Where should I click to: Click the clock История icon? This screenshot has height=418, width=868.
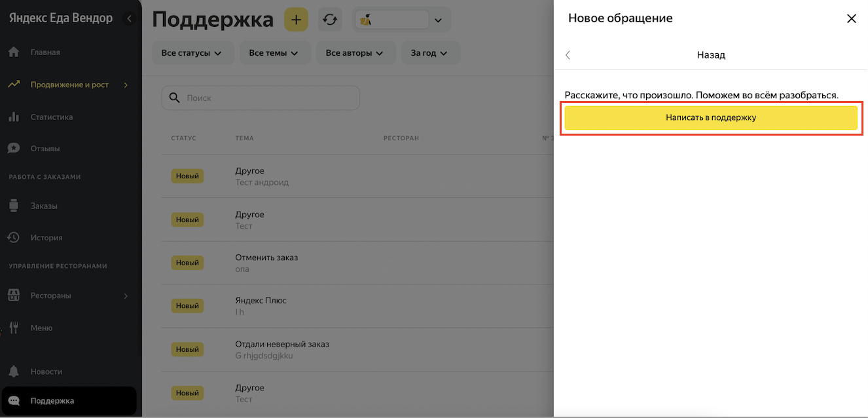pyautogui.click(x=14, y=237)
